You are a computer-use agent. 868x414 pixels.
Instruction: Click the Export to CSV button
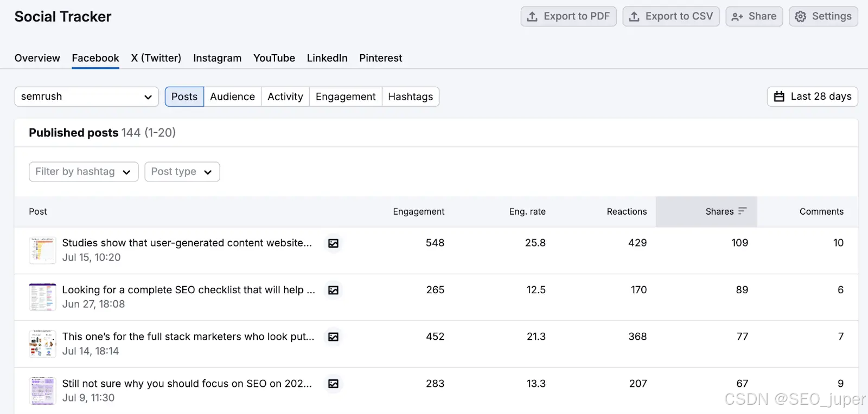(x=671, y=17)
